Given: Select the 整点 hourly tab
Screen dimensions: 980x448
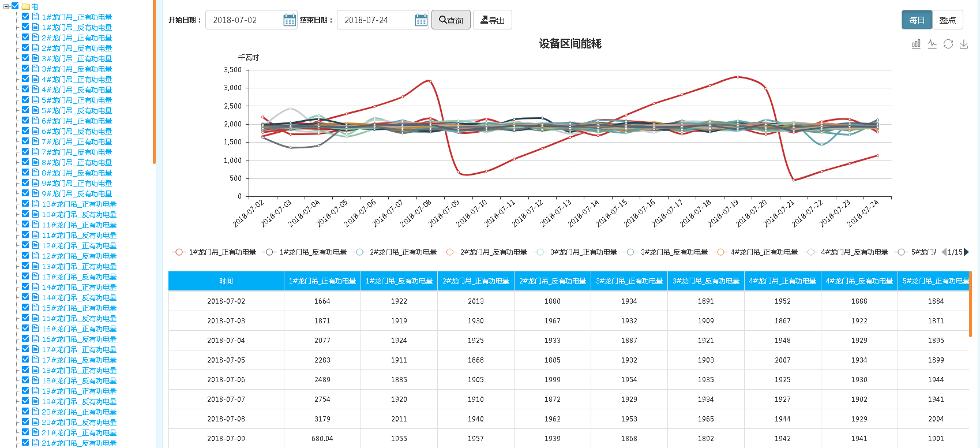Looking at the screenshot, I should 948,20.
